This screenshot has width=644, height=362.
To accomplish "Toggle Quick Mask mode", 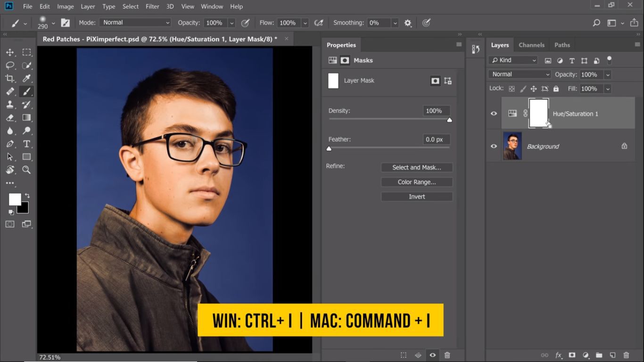I will (10, 224).
